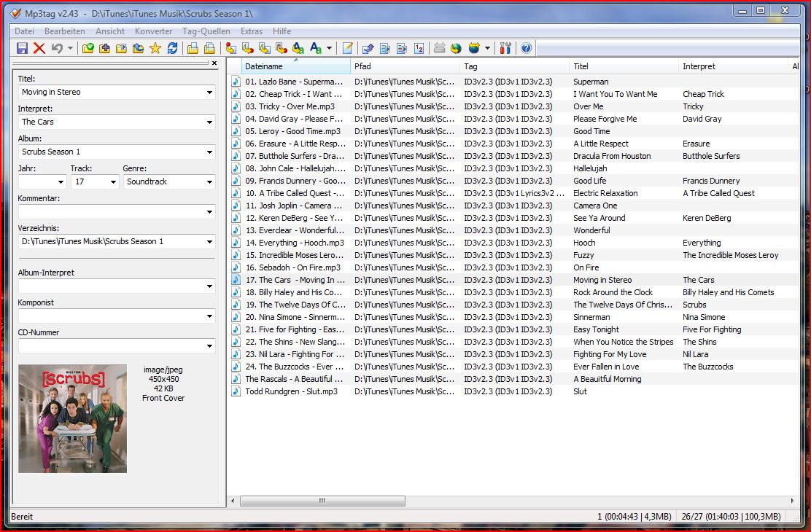Open the Ansicht menu
The height and width of the screenshot is (532, 811).
tap(110, 31)
